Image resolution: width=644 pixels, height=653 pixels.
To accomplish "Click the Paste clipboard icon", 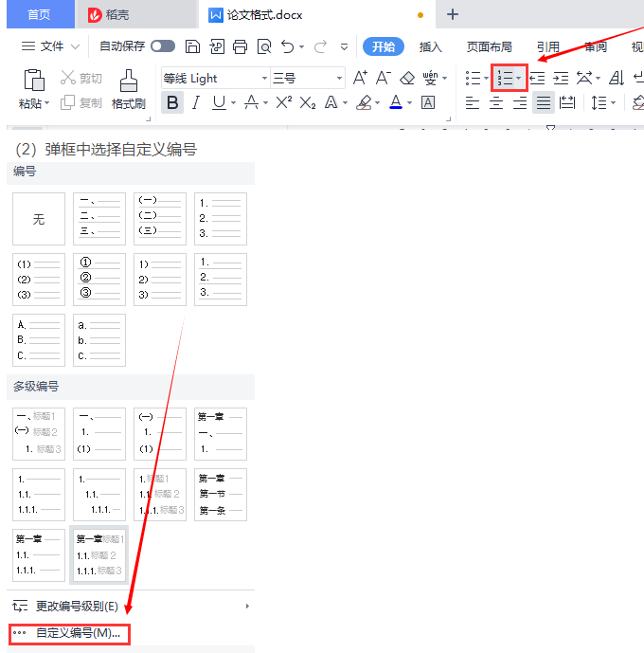I will [x=34, y=80].
